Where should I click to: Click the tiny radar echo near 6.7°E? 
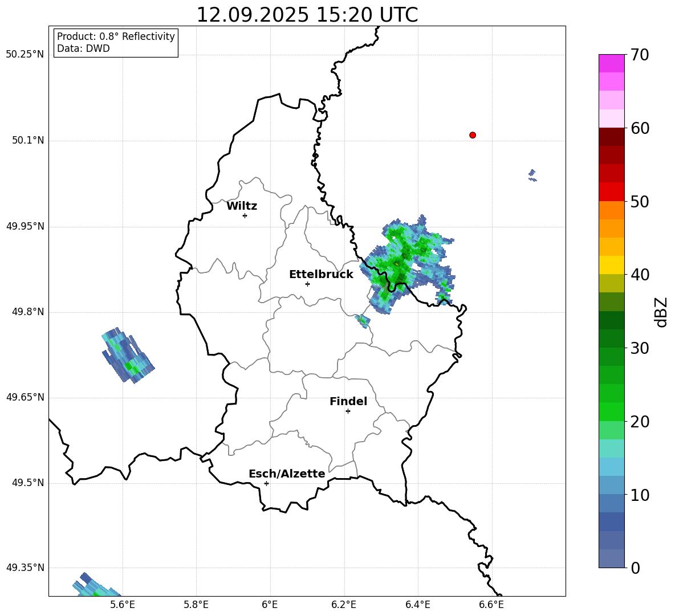click(x=532, y=176)
